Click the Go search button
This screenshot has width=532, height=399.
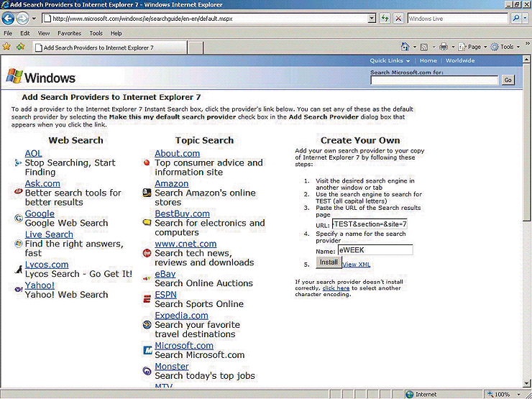point(508,80)
